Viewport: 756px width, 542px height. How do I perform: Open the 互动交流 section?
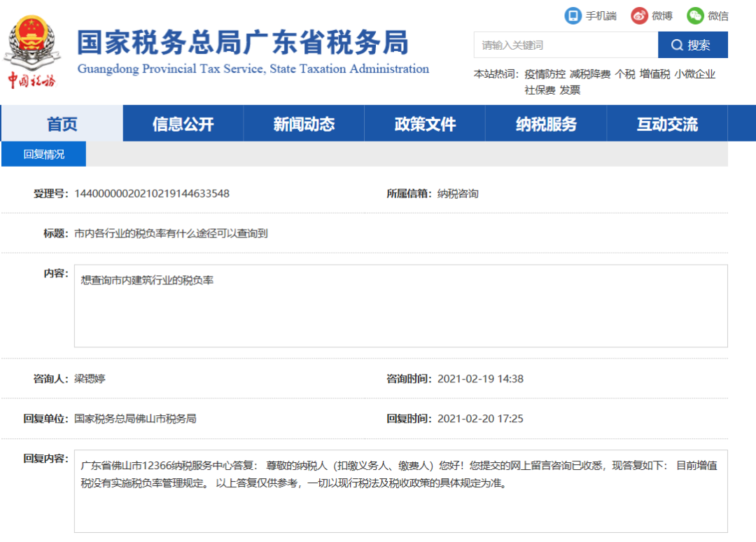[x=667, y=123]
